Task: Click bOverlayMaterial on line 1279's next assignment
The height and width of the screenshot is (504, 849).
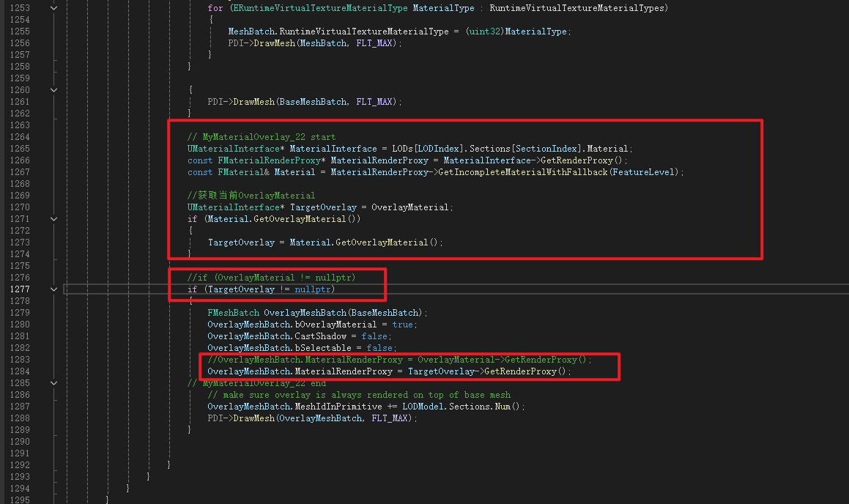Action: (x=335, y=325)
